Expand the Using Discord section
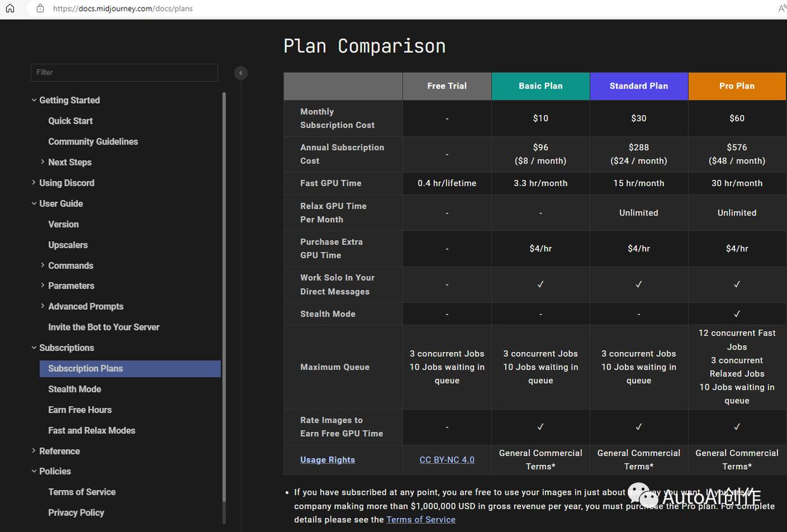 [34, 182]
